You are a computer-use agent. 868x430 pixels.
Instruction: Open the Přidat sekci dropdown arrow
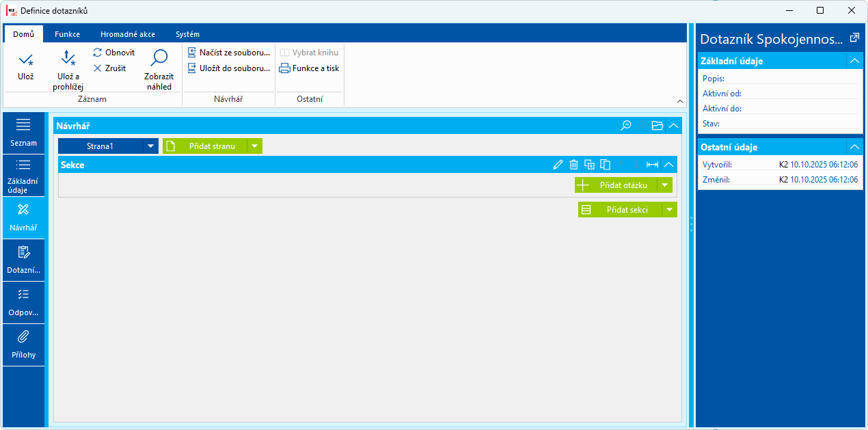[669, 210]
